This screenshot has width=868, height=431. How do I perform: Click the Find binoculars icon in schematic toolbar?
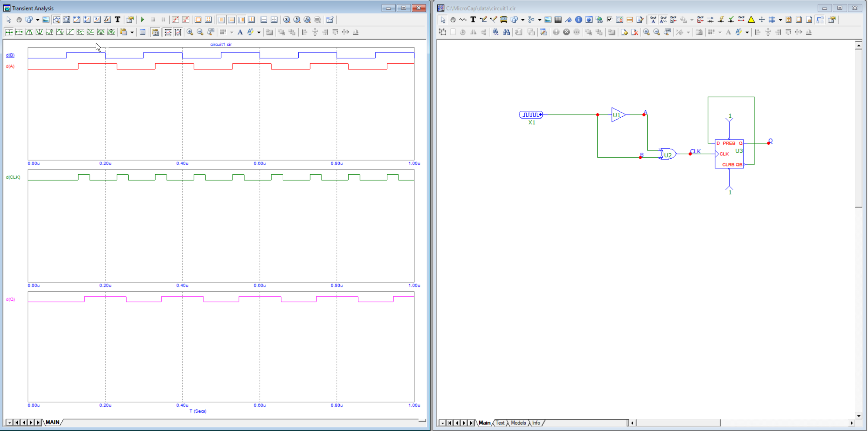pyautogui.click(x=506, y=32)
